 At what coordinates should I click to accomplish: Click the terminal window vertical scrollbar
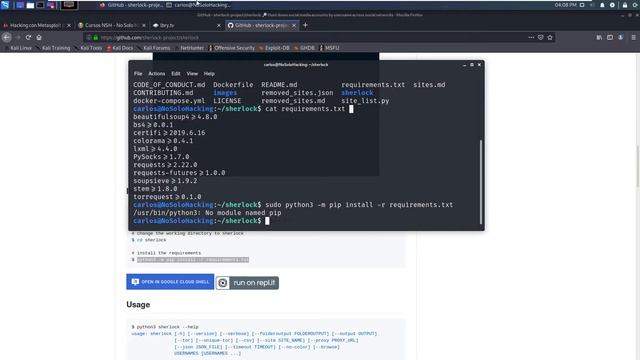(481, 182)
